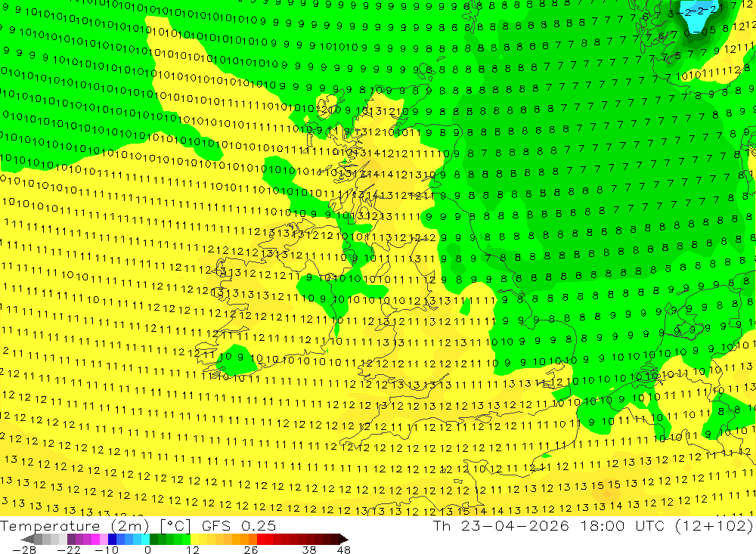Image resolution: width=756 pixels, height=554 pixels.
Task: Click the "Th 23-04-2026" date text
Action: coord(500,525)
